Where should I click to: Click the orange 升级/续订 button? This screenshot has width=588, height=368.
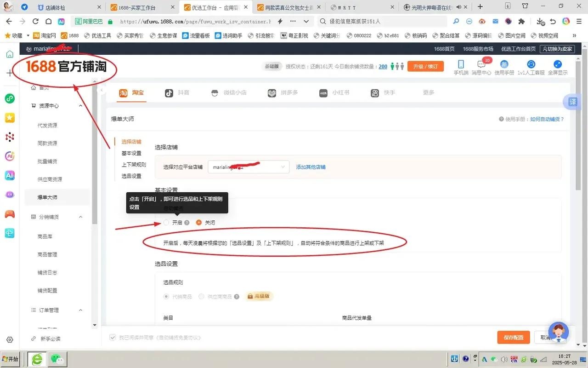(425, 66)
